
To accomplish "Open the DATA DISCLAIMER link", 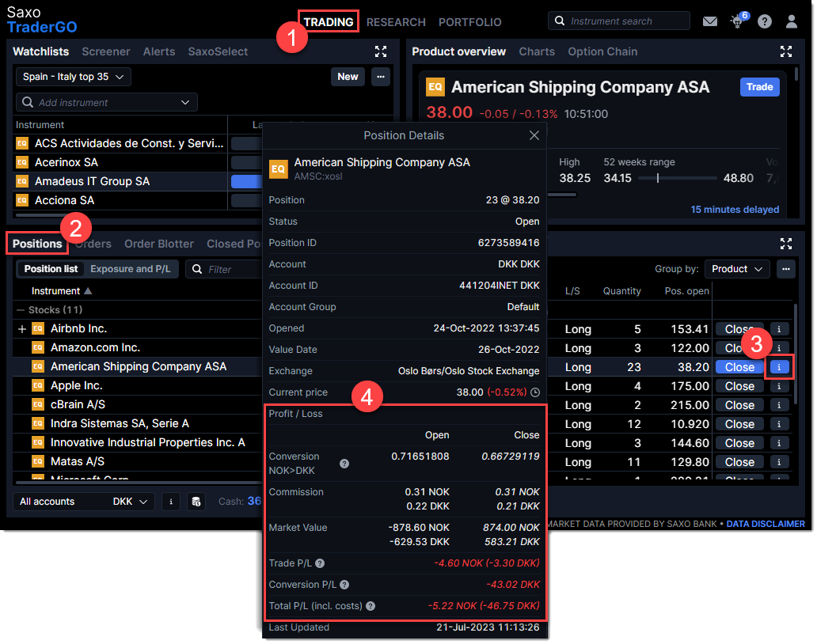I will (x=766, y=524).
